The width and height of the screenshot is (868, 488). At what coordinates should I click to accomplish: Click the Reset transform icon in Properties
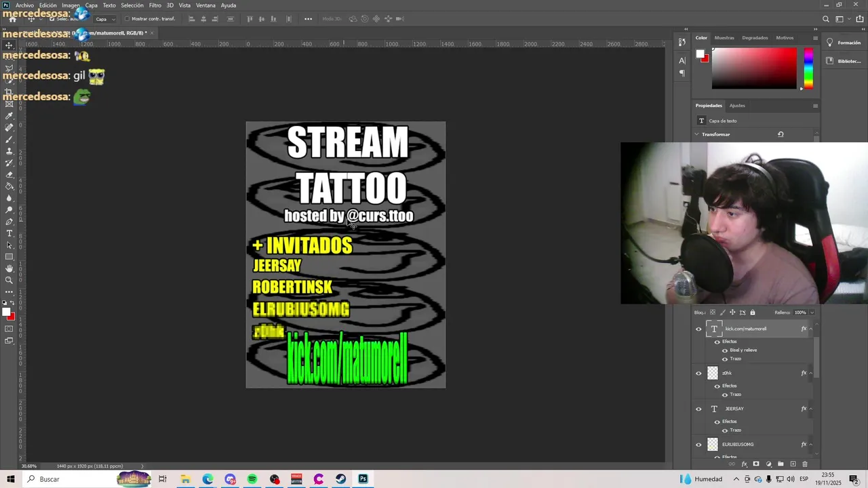781,134
